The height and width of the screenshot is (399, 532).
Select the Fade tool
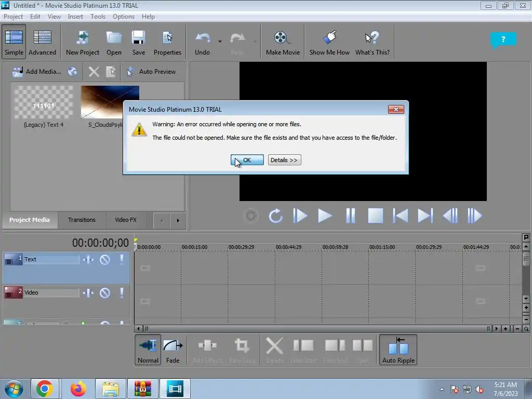pyautogui.click(x=172, y=350)
